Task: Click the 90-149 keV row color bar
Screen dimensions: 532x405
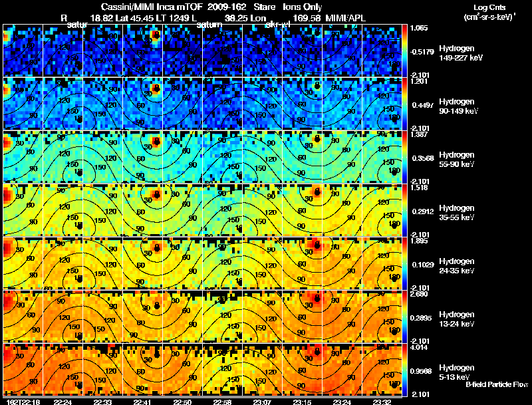Action: (x=404, y=104)
